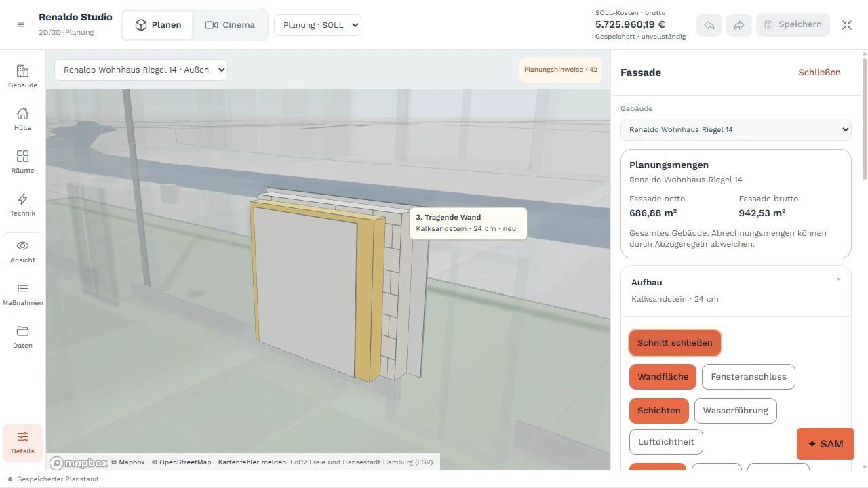The height and width of the screenshot is (488, 868).
Task: Open the Details settings panel
Action: pos(22,443)
